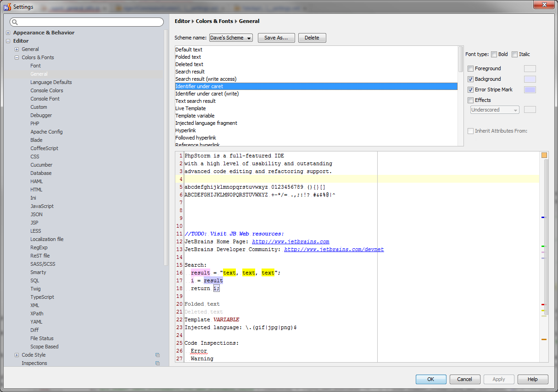Select 'Identifier under caret (write)' entry

316,94
